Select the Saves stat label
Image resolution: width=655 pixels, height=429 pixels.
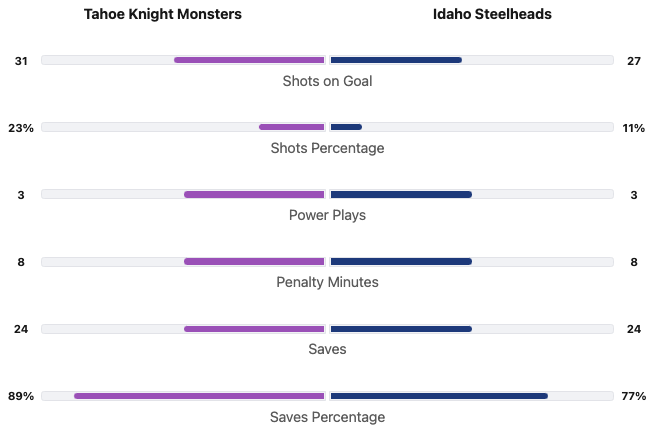click(327, 349)
